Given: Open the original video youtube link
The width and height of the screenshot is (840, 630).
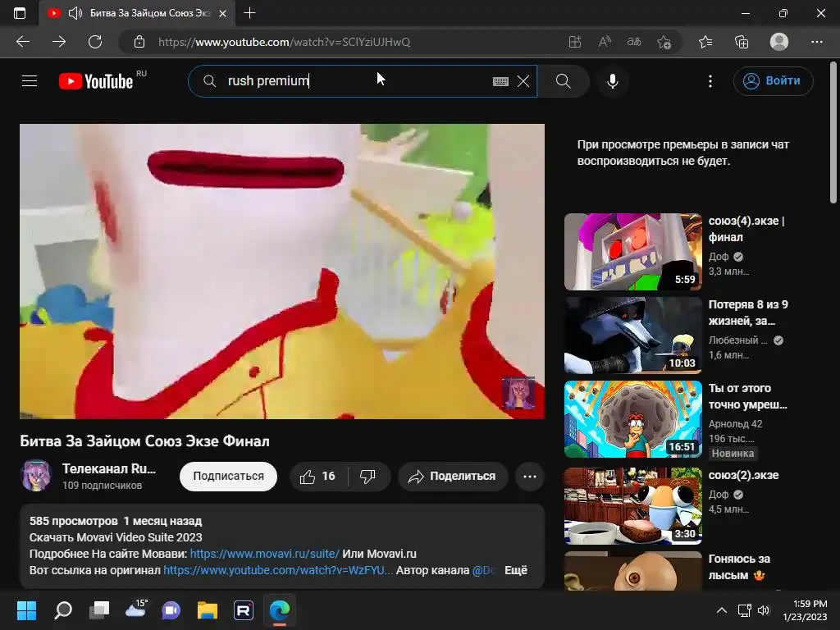Looking at the screenshot, I should point(278,570).
